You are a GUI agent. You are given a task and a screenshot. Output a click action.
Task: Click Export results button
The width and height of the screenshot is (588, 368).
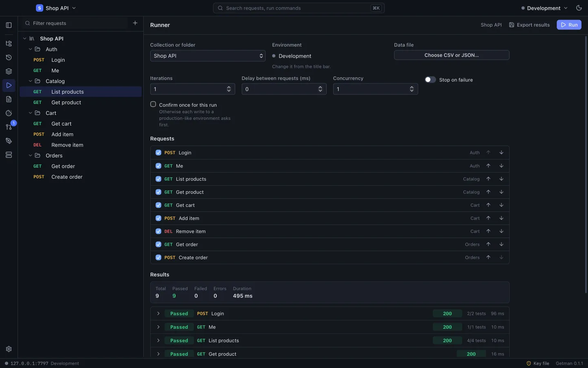click(529, 25)
